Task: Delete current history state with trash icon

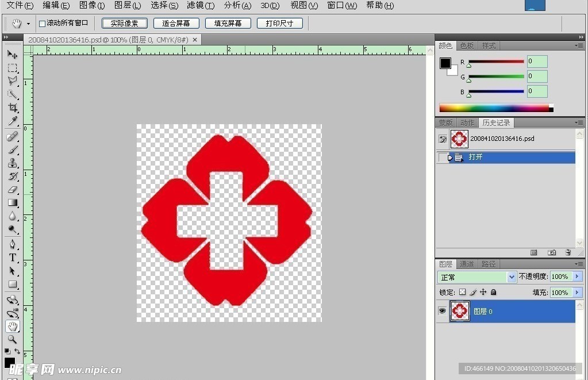Action: 568,252
